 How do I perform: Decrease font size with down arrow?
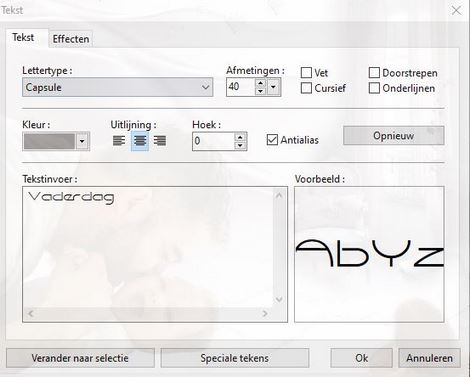coord(260,91)
